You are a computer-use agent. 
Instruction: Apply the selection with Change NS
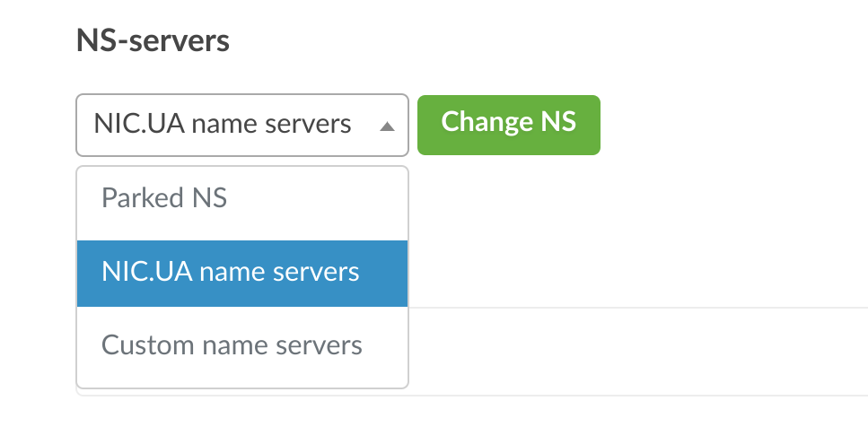coord(508,124)
